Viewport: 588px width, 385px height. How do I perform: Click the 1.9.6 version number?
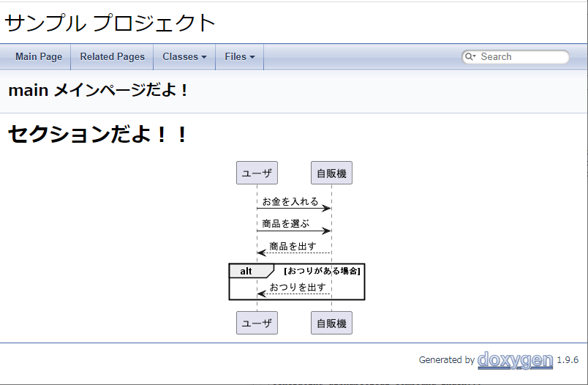[568, 360]
